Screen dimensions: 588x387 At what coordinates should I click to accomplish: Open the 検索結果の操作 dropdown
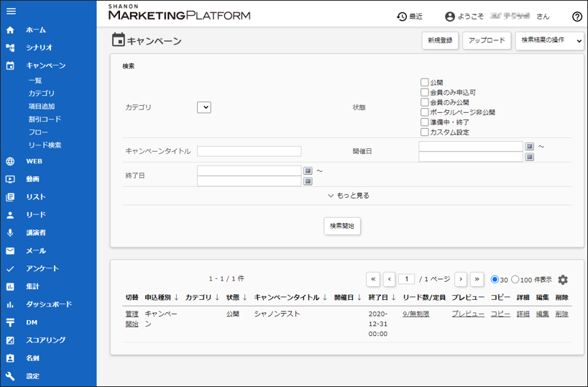(x=550, y=41)
